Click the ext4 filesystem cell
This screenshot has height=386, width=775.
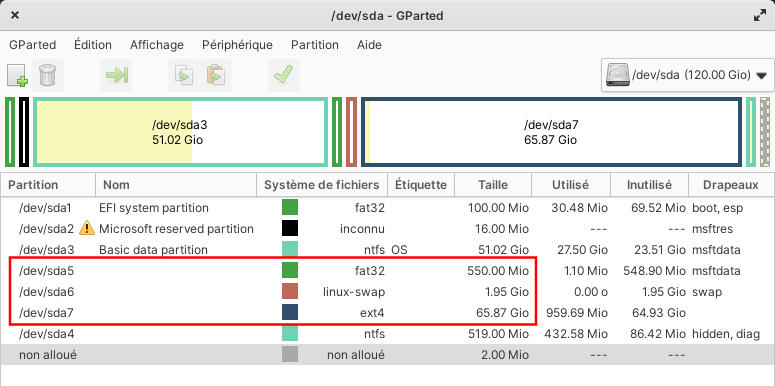point(373,313)
